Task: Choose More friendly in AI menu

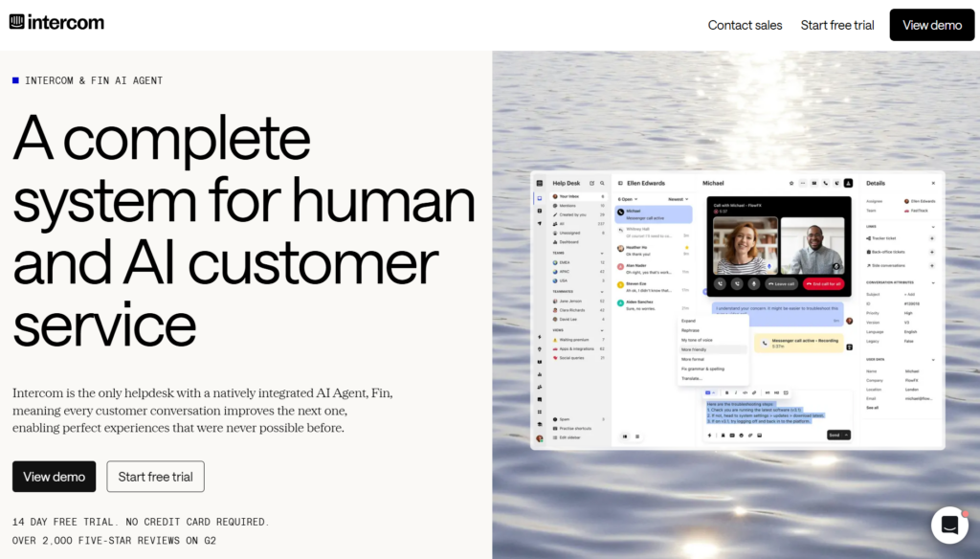Action: click(x=713, y=349)
